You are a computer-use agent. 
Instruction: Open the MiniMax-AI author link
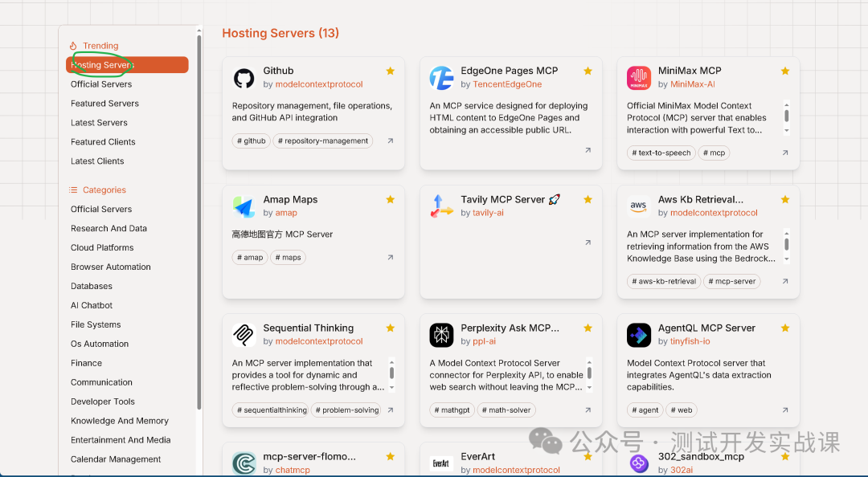click(693, 84)
